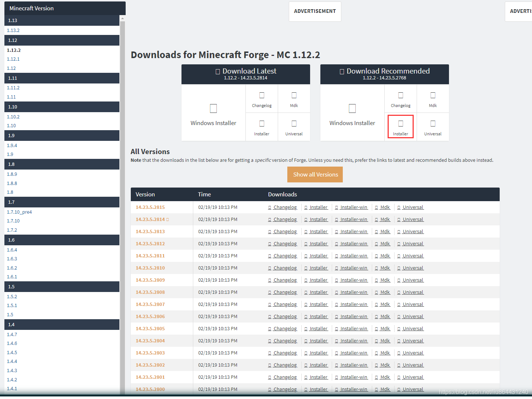
Task: Click Installer icon under Download Recommended
Action: pos(401,124)
